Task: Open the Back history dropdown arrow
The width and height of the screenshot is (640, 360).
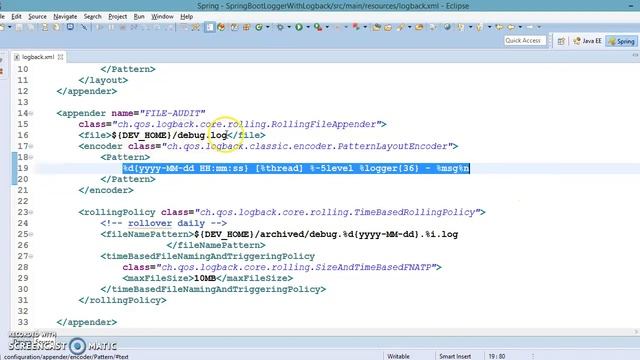Action: click(520, 27)
